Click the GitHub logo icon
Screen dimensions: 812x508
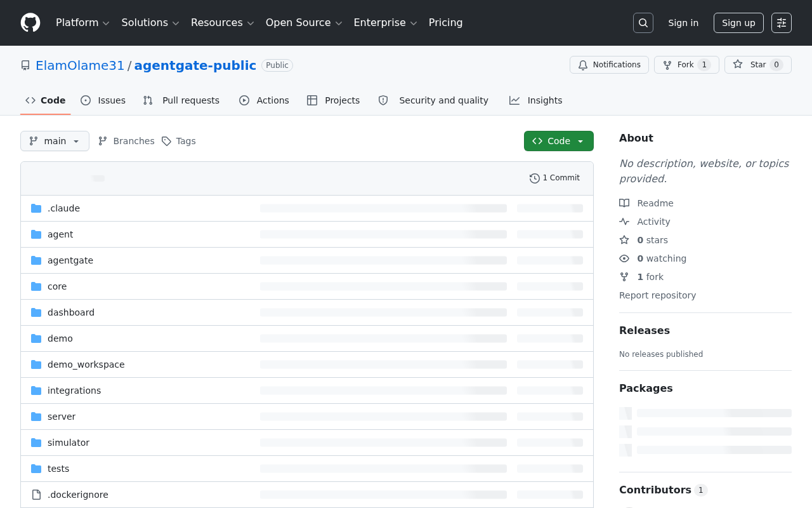(x=30, y=23)
